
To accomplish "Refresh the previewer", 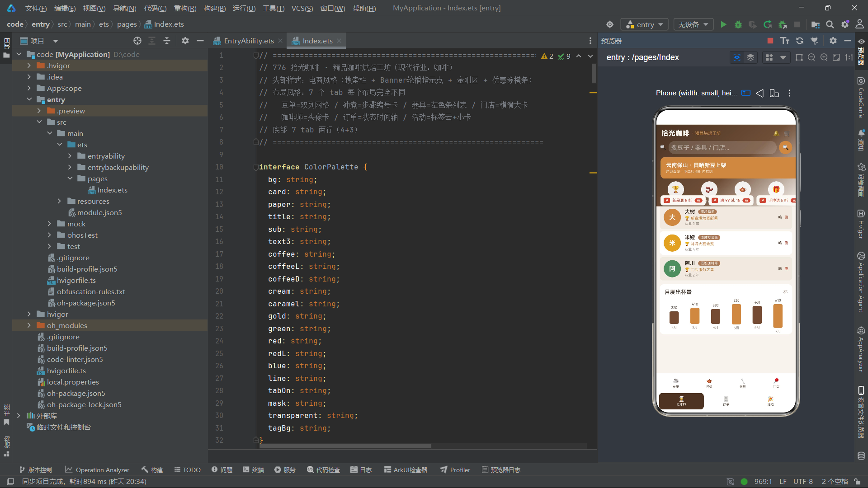I will tap(800, 41).
